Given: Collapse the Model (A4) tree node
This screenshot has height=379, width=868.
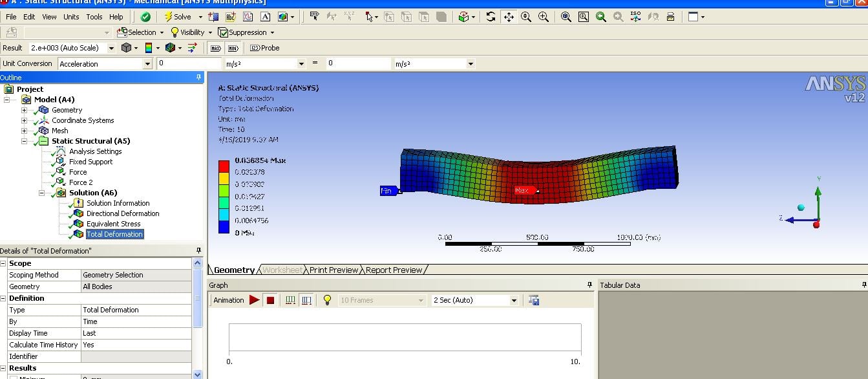Looking at the screenshot, I should 7,100.
